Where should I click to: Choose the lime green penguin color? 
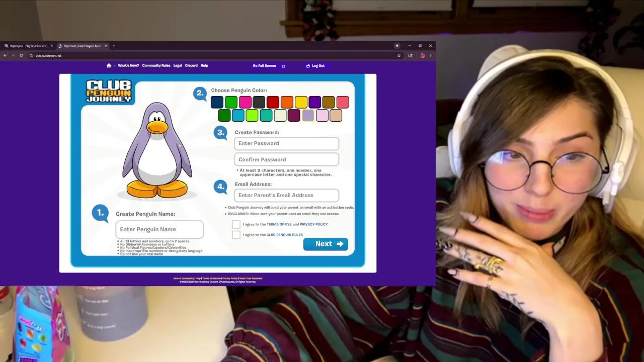click(252, 116)
